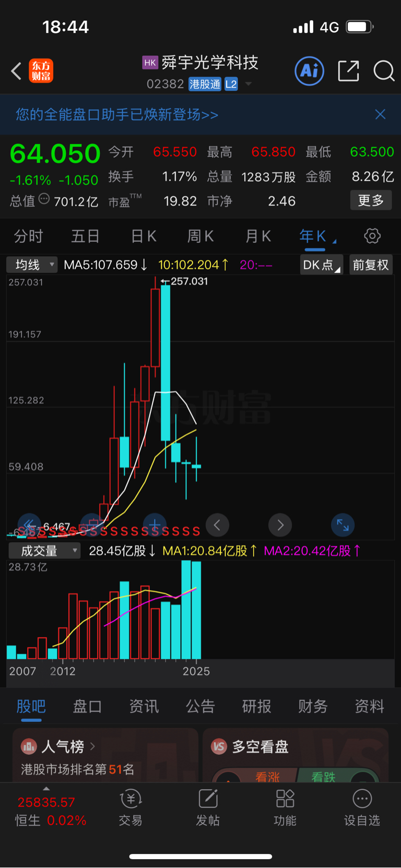The image size is (401, 868).
Task: Open the 东方财富 app logo
Action: pos(41,71)
